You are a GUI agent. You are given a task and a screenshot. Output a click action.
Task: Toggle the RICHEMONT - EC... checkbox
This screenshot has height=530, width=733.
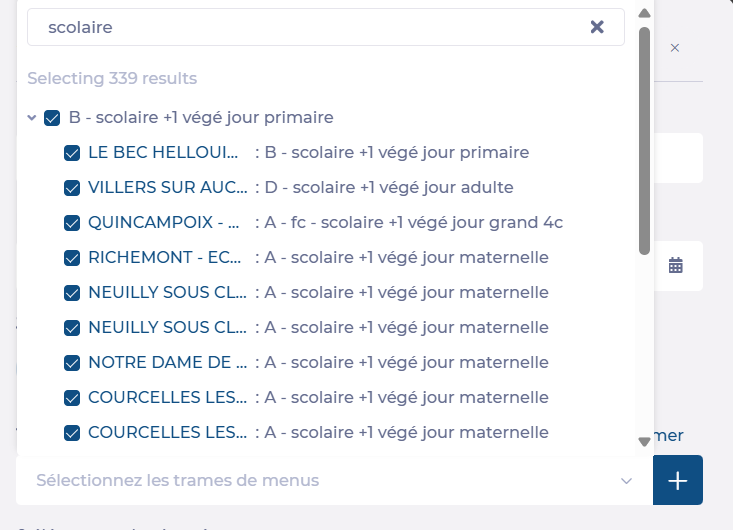(x=72, y=258)
